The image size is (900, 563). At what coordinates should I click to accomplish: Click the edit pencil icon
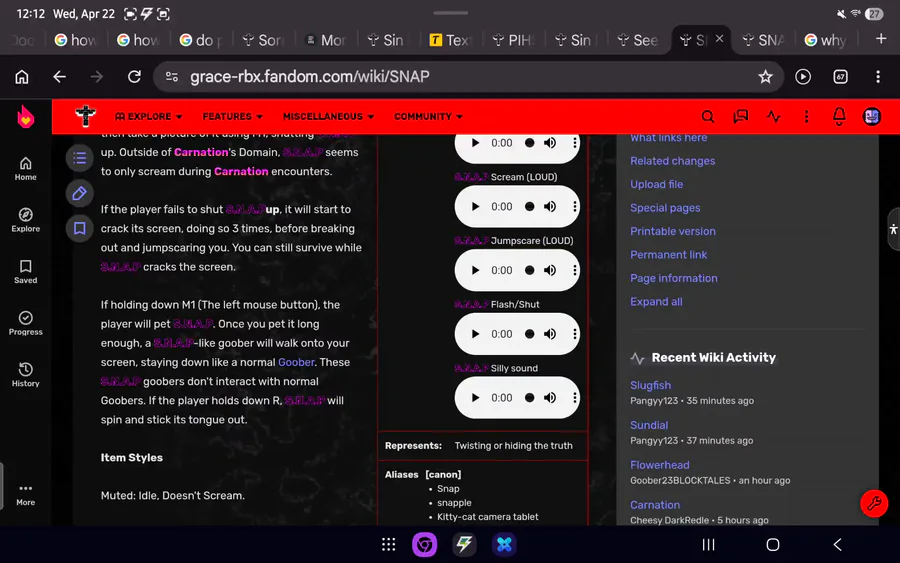coord(79,193)
